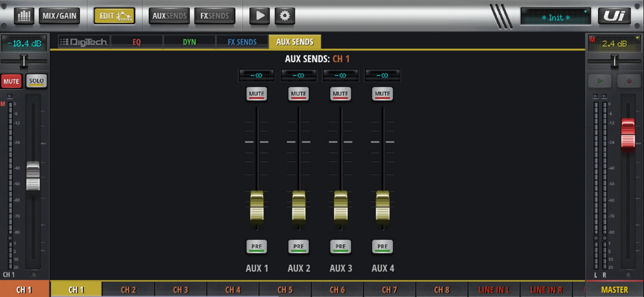
Task: Select channel CH 3
Action: (180, 289)
